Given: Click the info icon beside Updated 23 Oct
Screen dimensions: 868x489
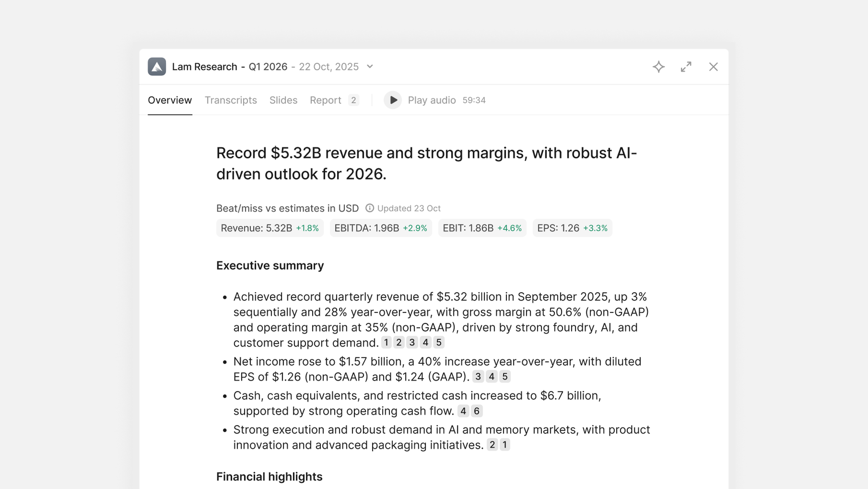Looking at the screenshot, I should coord(370,208).
